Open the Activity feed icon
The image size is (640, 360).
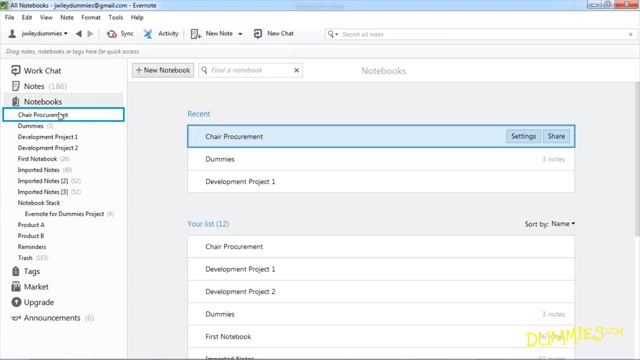148,34
